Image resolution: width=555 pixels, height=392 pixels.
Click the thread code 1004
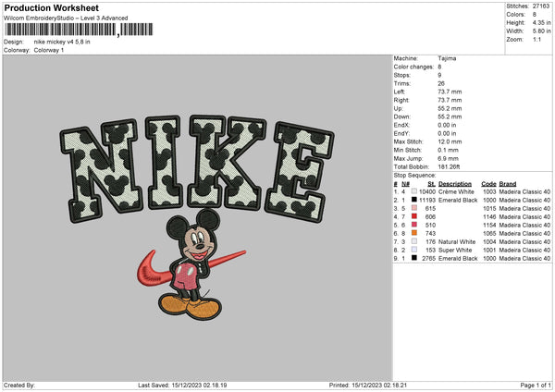pyautogui.click(x=489, y=241)
